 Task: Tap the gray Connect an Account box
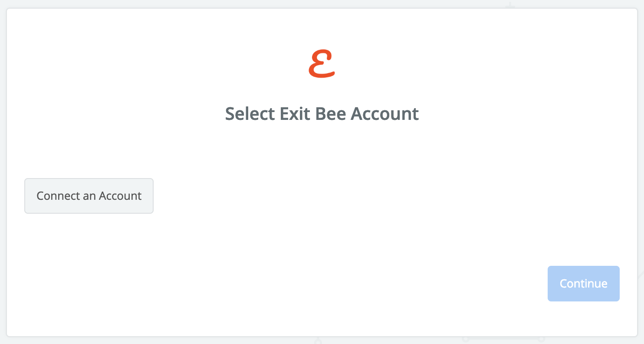(89, 196)
